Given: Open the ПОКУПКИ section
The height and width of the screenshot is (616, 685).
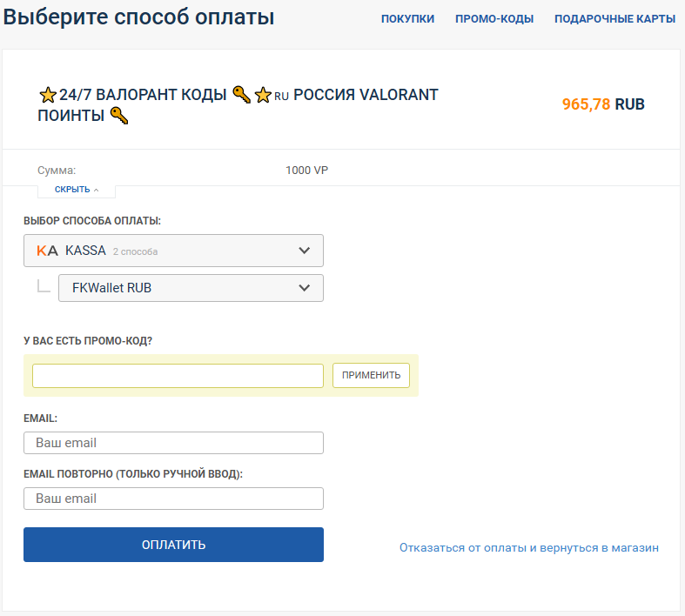Looking at the screenshot, I should click(x=407, y=18).
